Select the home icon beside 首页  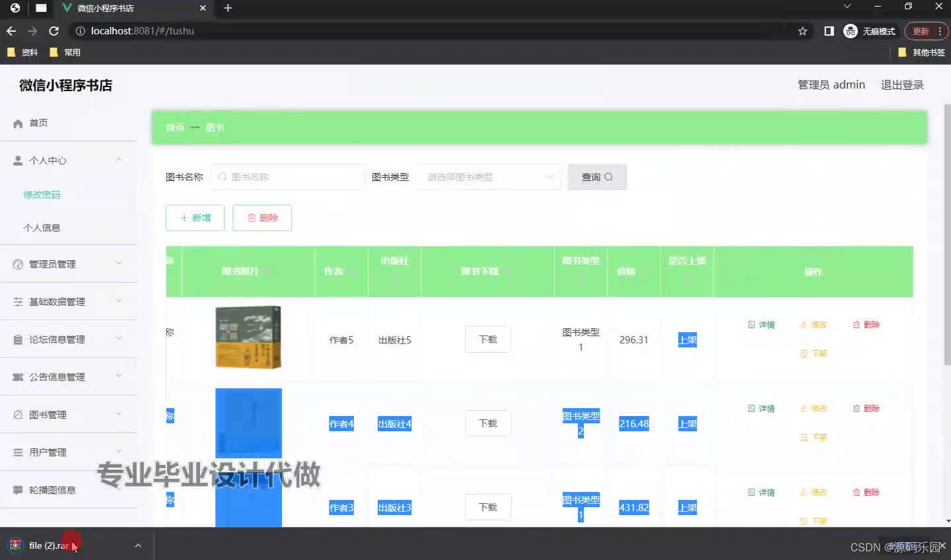coord(16,123)
